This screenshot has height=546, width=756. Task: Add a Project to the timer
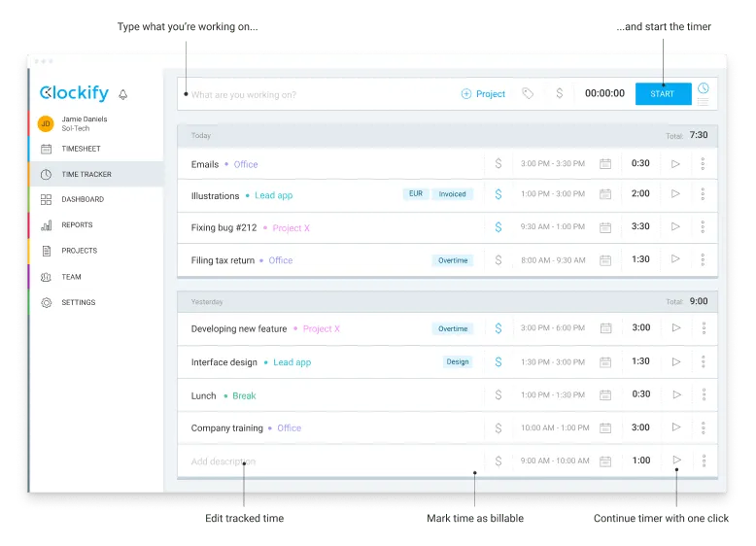point(483,94)
